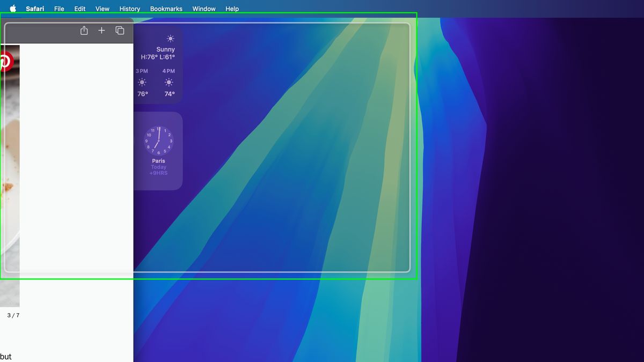Click the 4 PM forecast sun icon
This screenshot has width=644, height=362.
point(168,82)
